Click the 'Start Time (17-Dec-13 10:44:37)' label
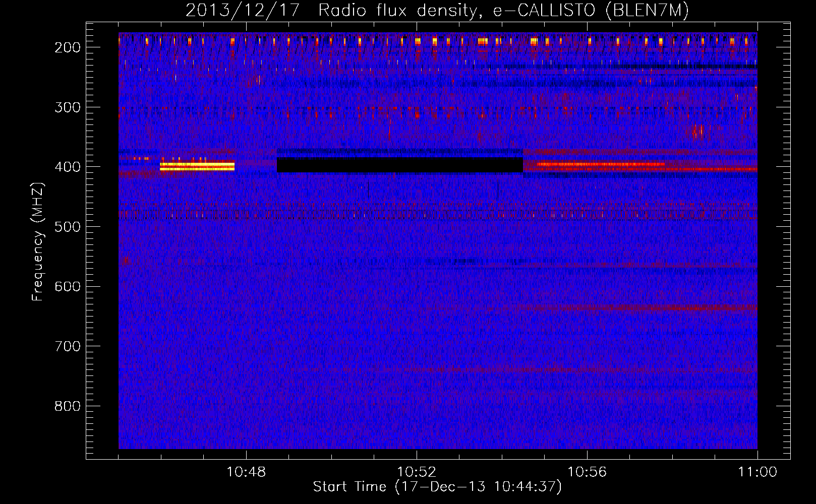816x504 pixels. [x=437, y=487]
